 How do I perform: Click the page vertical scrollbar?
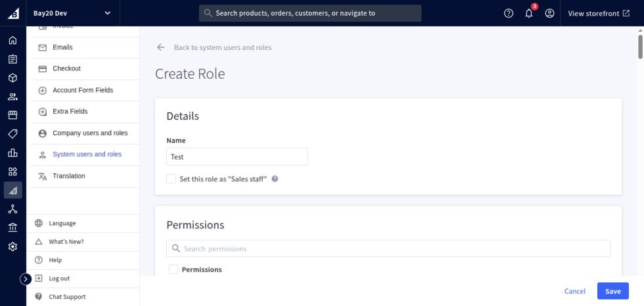(640, 46)
